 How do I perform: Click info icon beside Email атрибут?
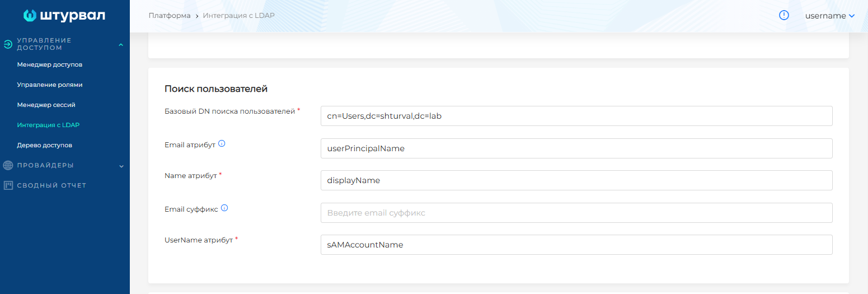(222, 144)
